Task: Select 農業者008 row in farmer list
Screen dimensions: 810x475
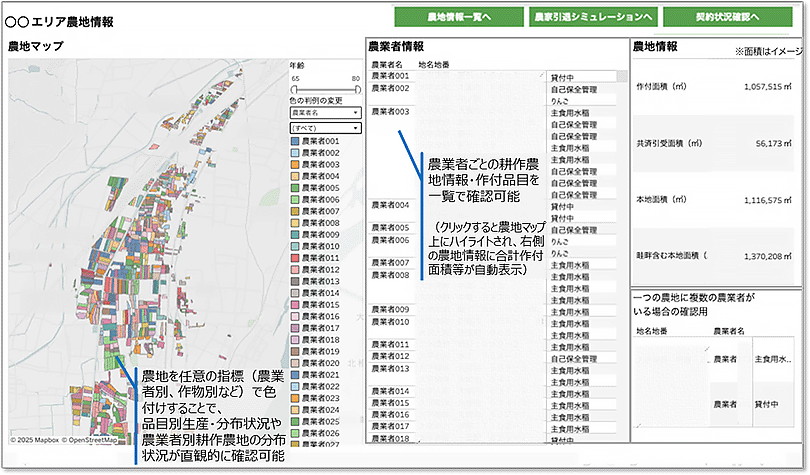Action: point(389,274)
